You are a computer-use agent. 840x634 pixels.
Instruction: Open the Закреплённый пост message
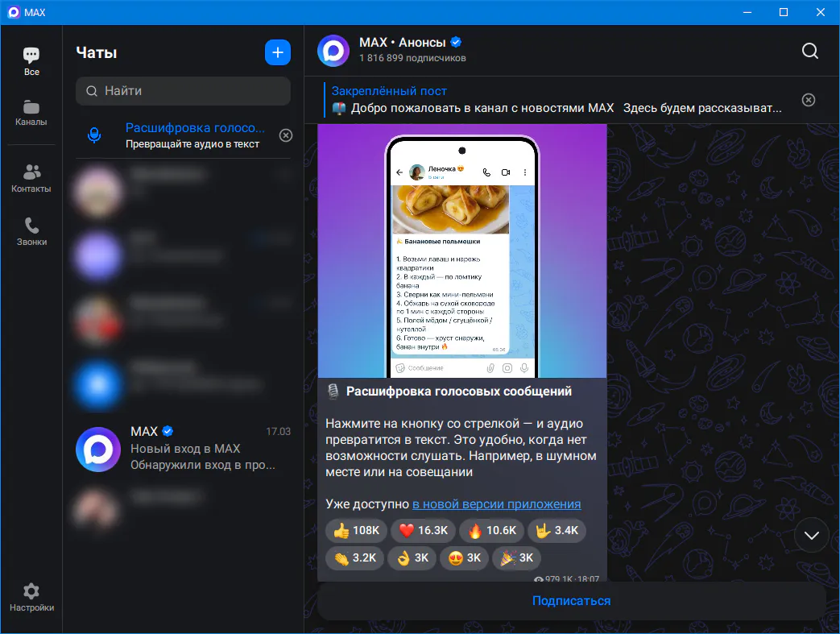click(556, 100)
